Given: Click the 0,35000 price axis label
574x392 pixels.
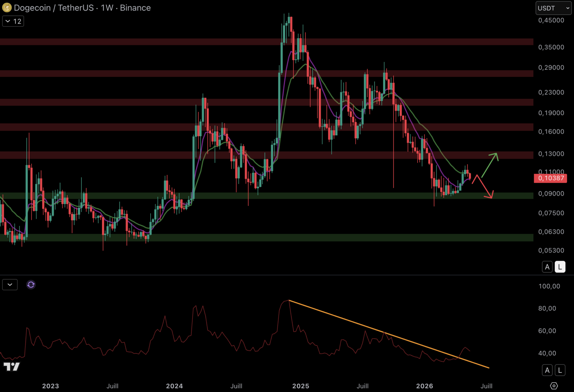Looking at the screenshot, I should click(551, 47).
